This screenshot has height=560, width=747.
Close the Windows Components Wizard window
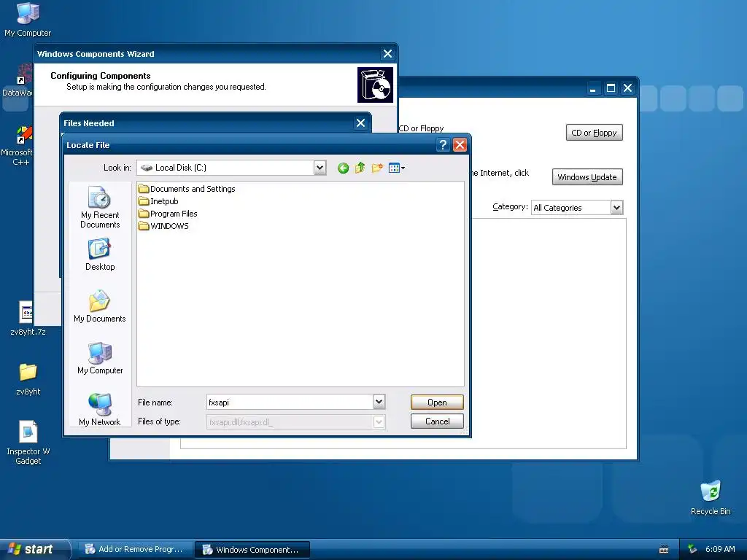pyautogui.click(x=388, y=54)
